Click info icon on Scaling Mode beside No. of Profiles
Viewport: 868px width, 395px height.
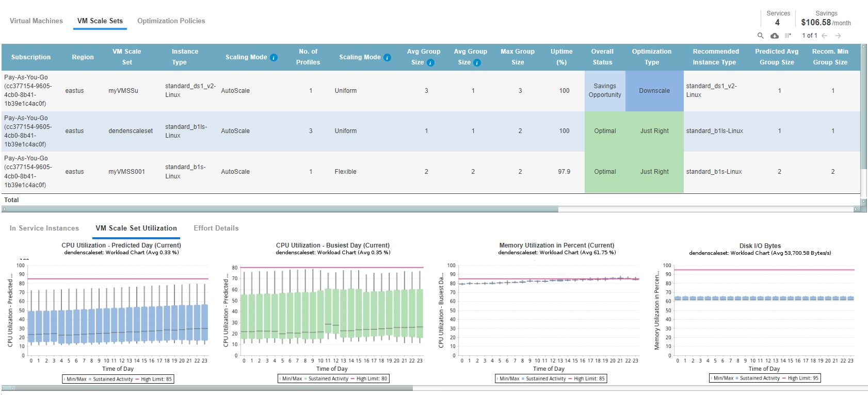387,57
